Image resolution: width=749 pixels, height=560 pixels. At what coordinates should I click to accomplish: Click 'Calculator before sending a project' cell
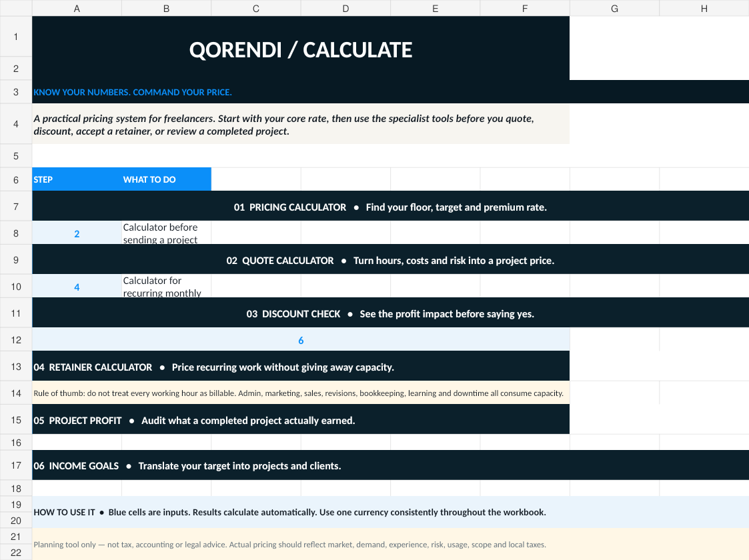tap(166, 233)
